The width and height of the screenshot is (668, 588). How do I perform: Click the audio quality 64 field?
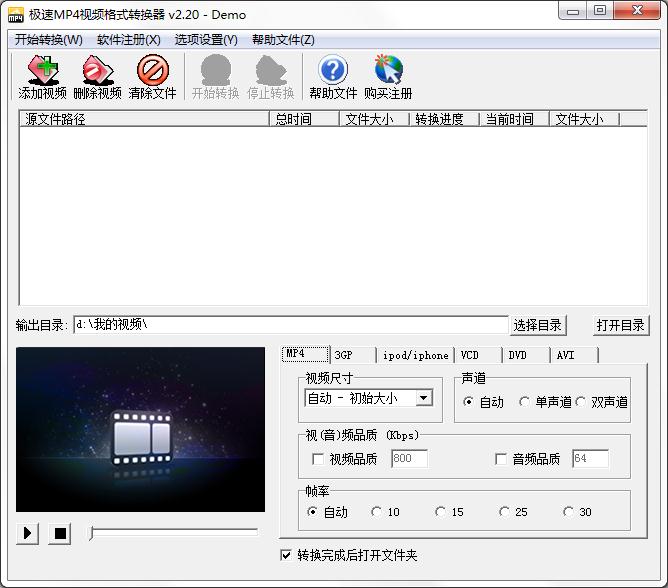point(590,459)
